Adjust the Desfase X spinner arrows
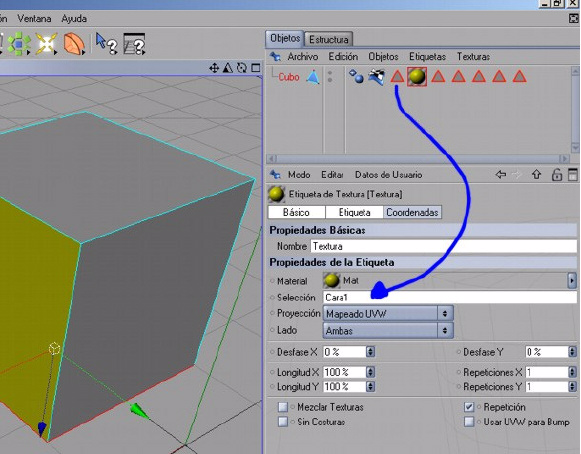 tap(370, 352)
